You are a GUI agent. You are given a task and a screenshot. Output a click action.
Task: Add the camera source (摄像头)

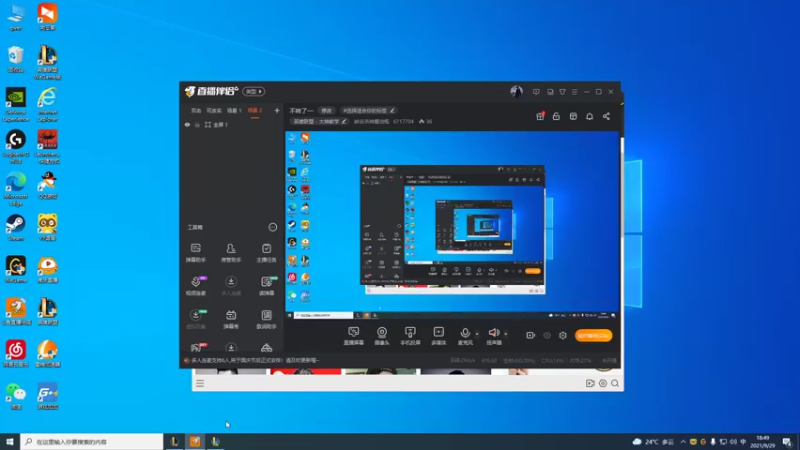pyautogui.click(x=382, y=336)
